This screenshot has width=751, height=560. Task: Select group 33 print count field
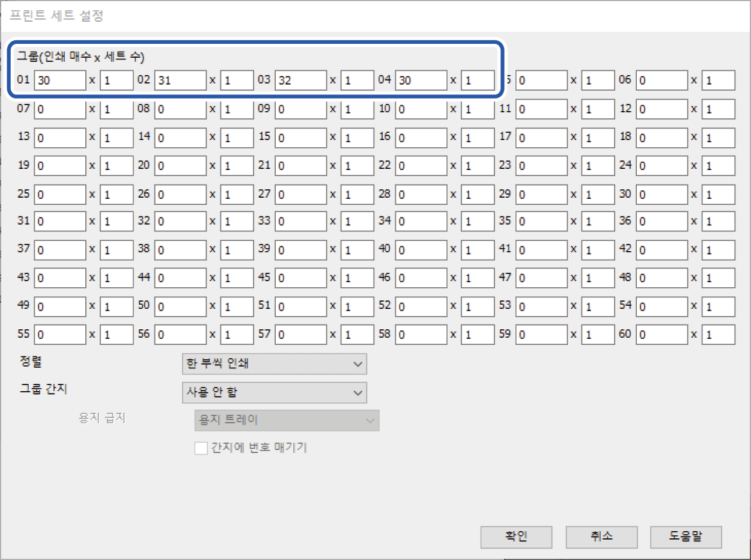(301, 222)
